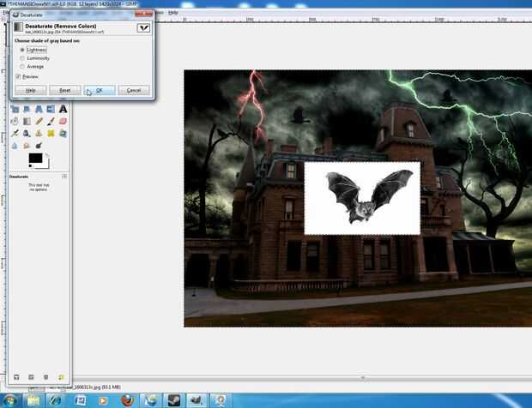Click Reset button in Desaturate dialog
532x408 pixels.
[x=65, y=91]
